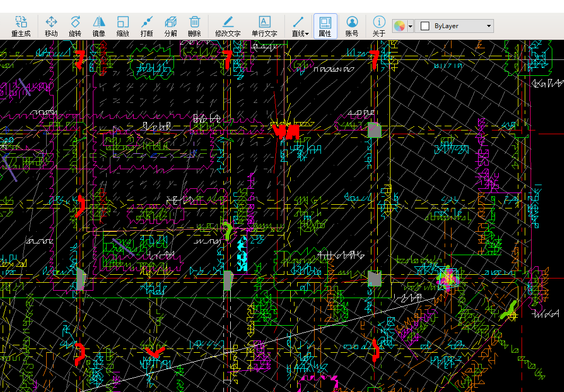Expand the arrow beside 直线 label
Screen dimensions: 564x392
[x=307, y=34]
